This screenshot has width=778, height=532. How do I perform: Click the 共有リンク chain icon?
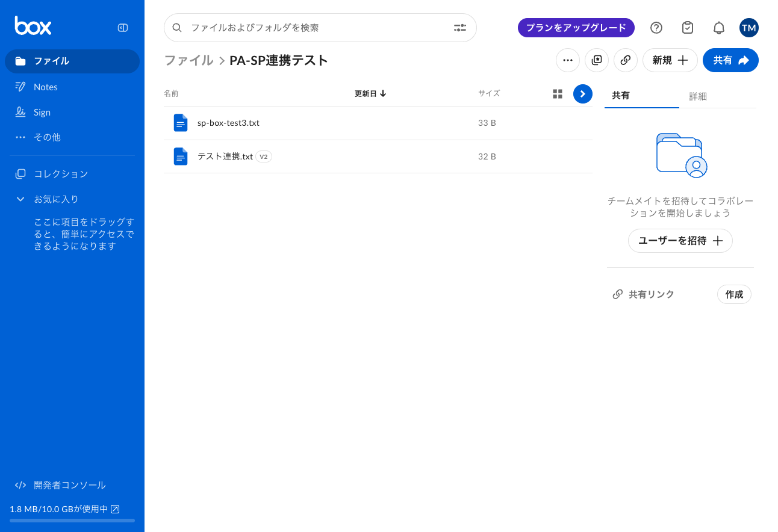click(617, 294)
